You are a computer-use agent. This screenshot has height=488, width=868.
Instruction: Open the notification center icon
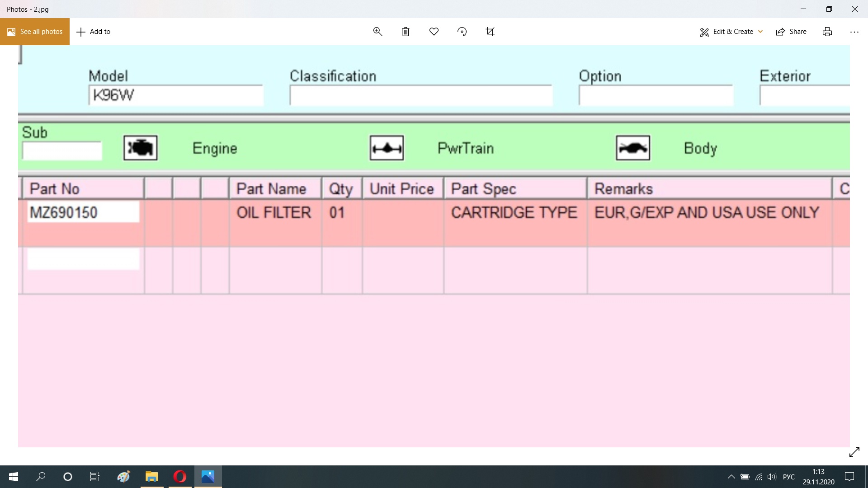849,477
